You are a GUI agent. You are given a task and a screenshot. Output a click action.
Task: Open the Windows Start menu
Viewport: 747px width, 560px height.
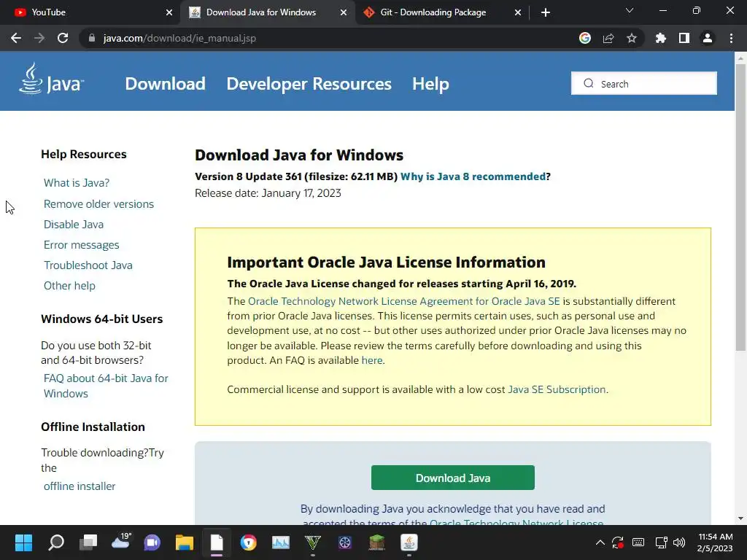24,542
